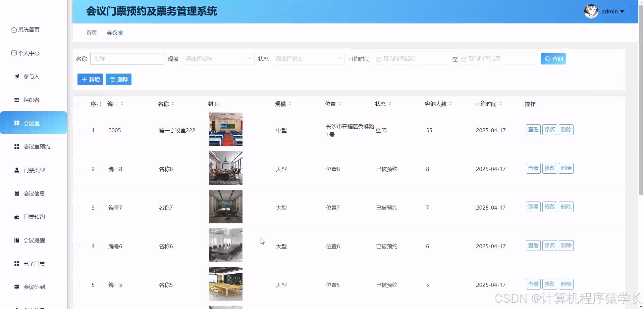Toggle the 容纳人数 column sort arrows
Screen dimensions: 644x309
pyautogui.click(x=451, y=104)
